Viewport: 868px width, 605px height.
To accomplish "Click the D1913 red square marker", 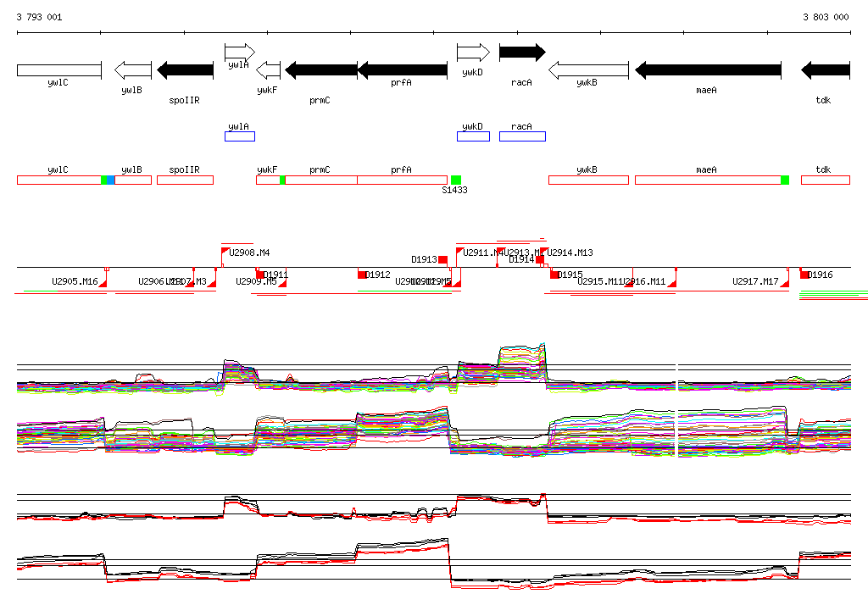I will click(x=442, y=259).
